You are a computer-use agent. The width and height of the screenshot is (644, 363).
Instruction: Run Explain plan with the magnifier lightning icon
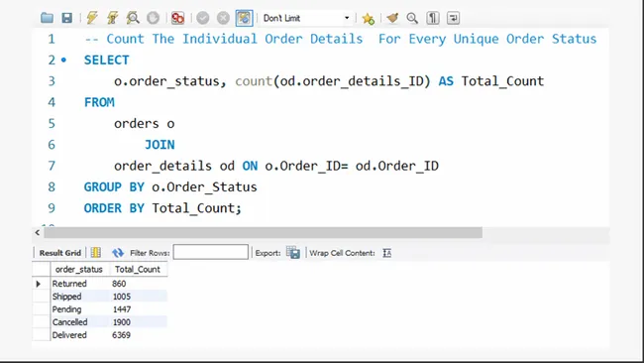pyautogui.click(x=132, y=18)
